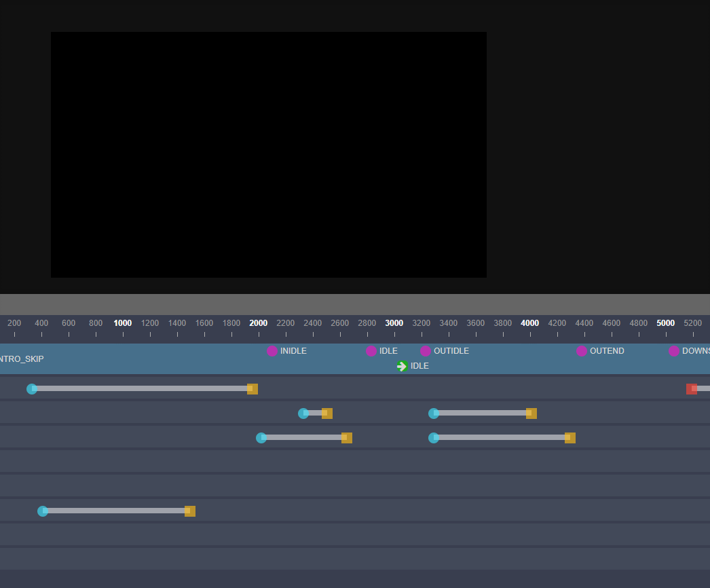Select the OUTEND purple marker

[x=582, y=351]
